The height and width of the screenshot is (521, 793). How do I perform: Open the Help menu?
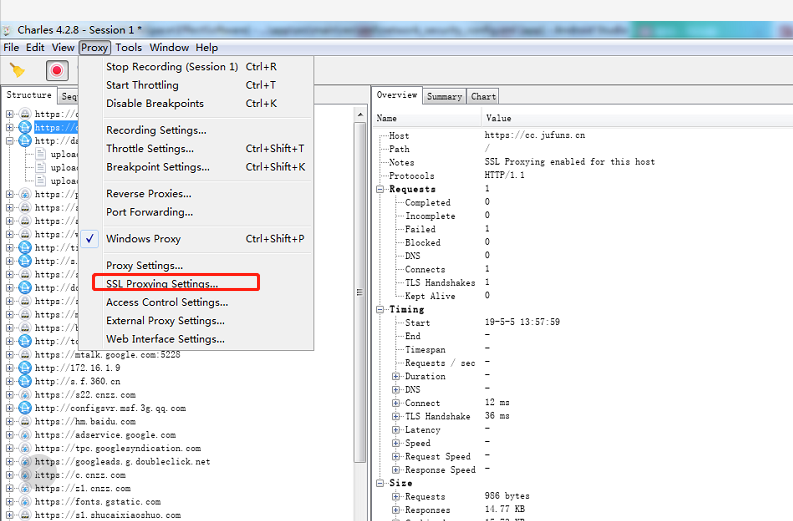[207, 48]
